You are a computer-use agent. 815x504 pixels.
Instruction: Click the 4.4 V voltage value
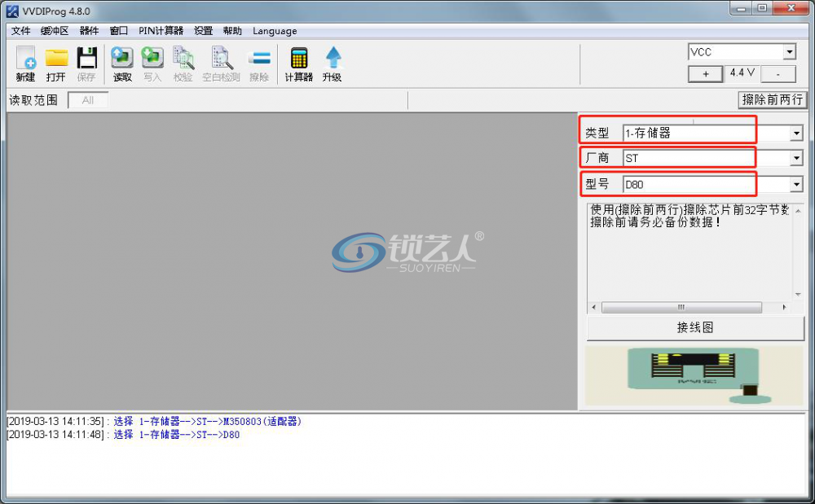point(742,72)
